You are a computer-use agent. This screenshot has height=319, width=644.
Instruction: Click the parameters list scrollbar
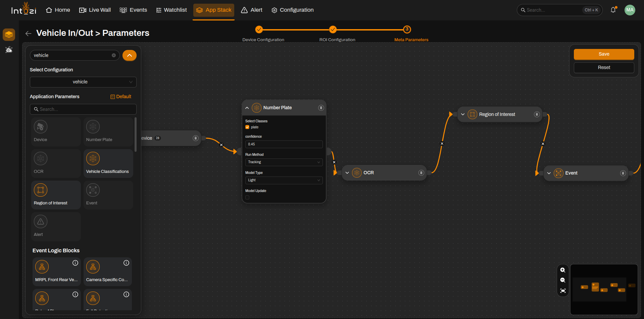click(x=136, y=134)
